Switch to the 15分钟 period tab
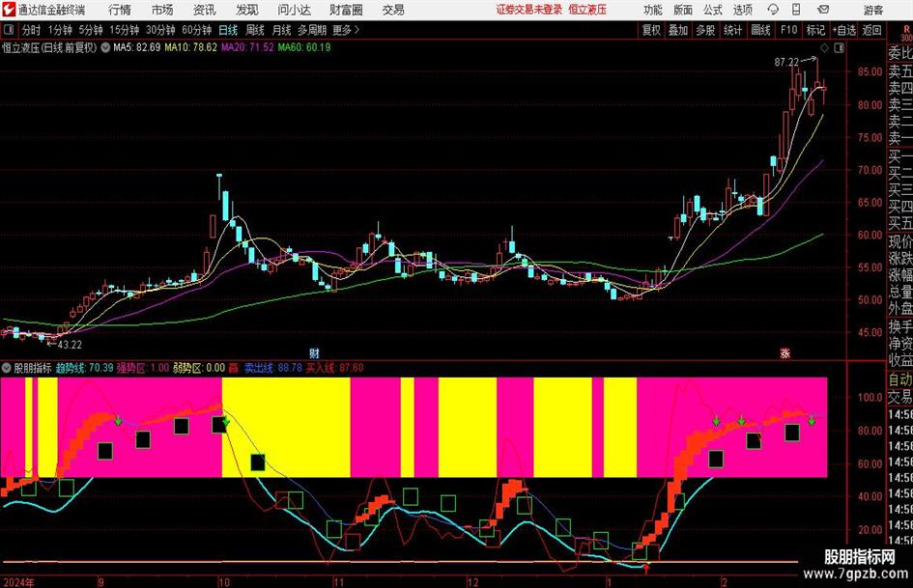 pyautogui.click(x=125, y=30)
